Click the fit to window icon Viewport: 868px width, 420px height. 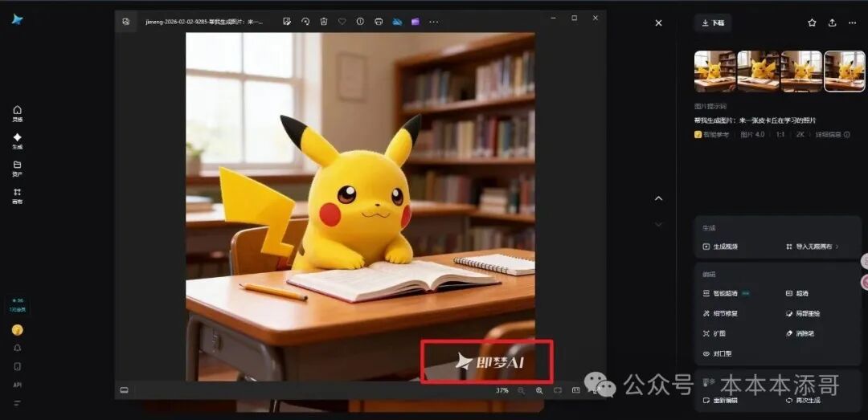pos(558,390)
